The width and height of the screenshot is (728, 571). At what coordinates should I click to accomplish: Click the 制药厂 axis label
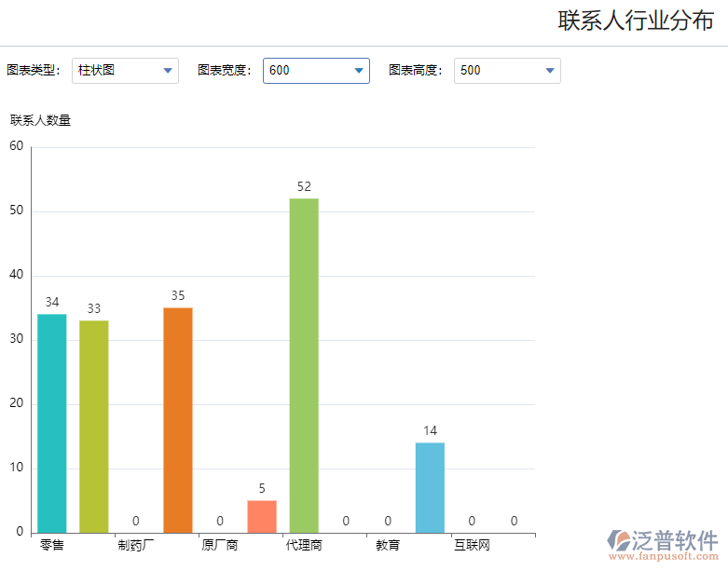click(135, 545)
